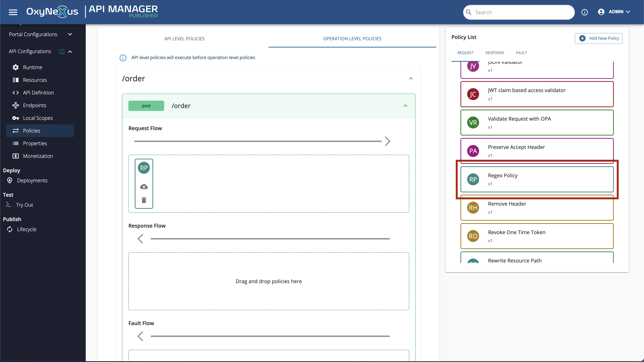Delete the attached policy with trash icon
This screenshot has width=644, height=362.
coord(144,200)
